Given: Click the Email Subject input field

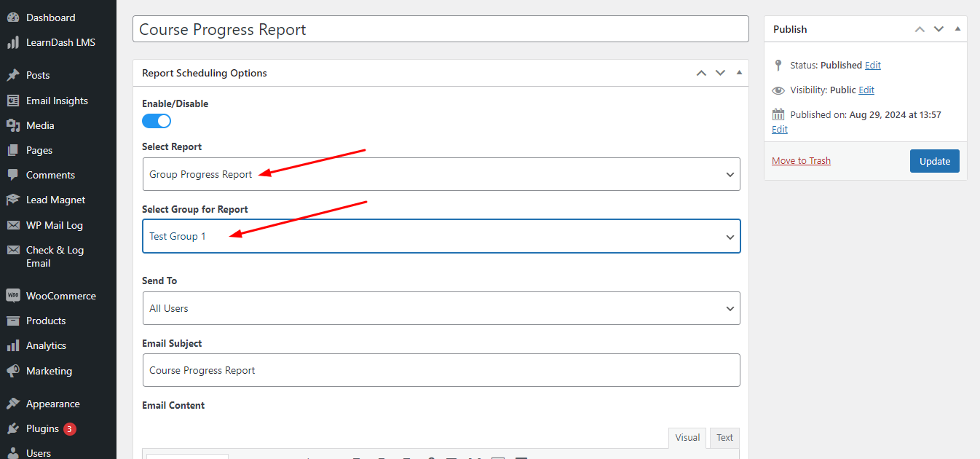Looking at the screenshot, I should coord(440,370).
